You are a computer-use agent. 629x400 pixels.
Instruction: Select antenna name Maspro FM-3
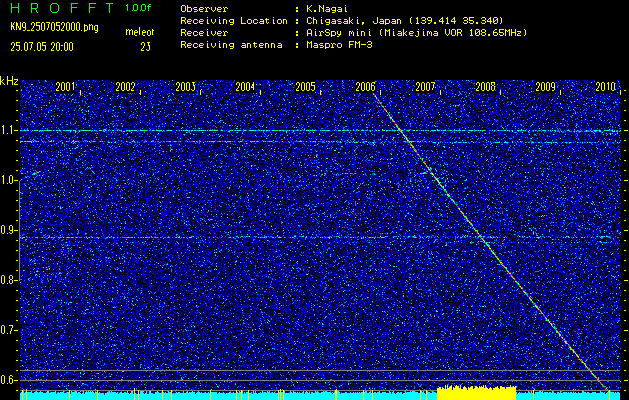[339, 45]
